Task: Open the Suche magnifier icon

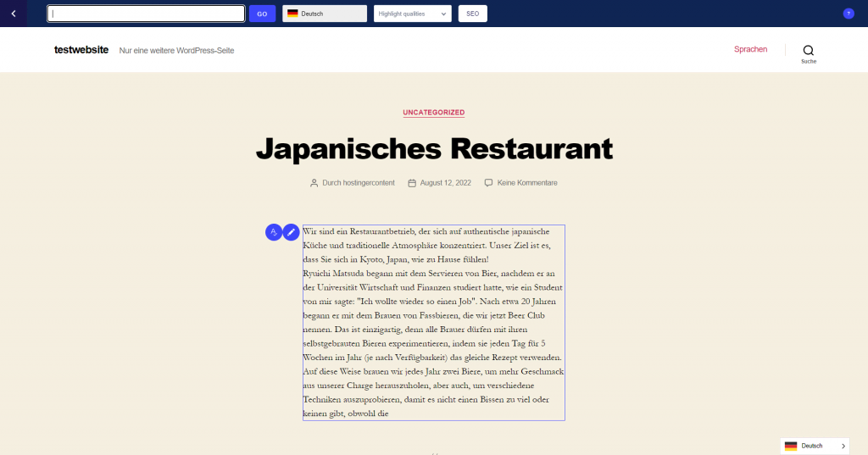Action: [808, 50]
